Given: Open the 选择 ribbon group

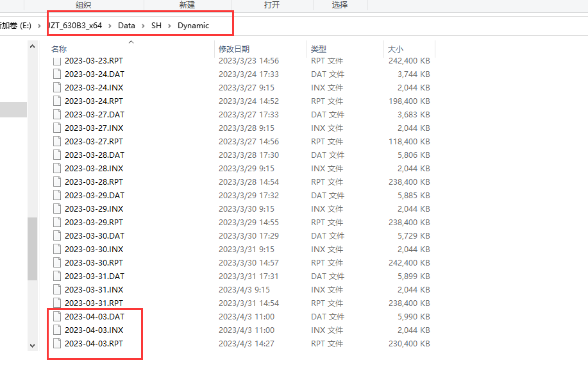Looking at the screenshot, I should [x=340, y=5].
